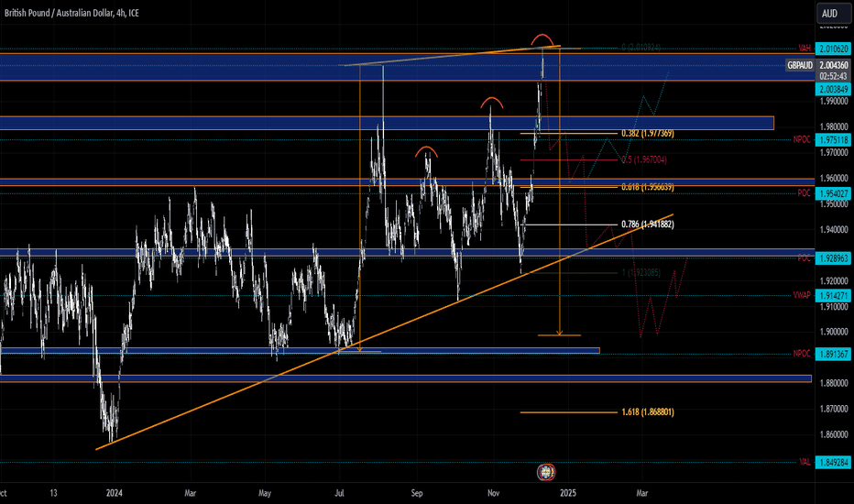Click the 13 date label on time axis
This screenshot has width=854, height=504.
point(53,493)
